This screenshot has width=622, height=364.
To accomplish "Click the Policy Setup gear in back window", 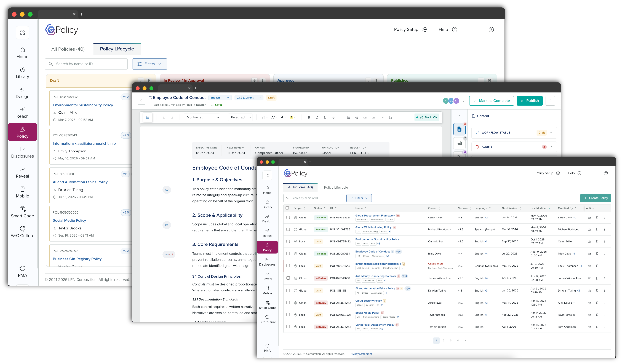I will pyautogui.click(x=425, y=30).
